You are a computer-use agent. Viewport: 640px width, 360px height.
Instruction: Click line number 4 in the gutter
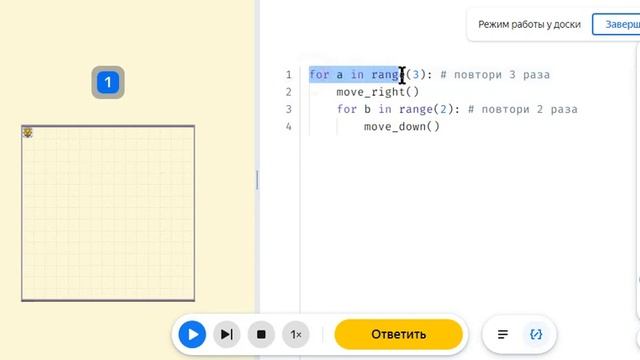pos(289,127)
